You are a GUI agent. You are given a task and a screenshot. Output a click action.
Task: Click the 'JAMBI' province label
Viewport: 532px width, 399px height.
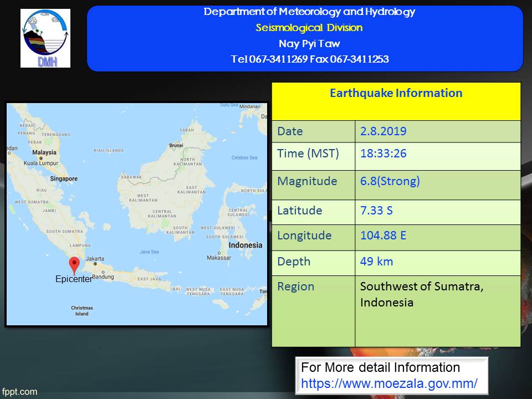tap(49, 211)
